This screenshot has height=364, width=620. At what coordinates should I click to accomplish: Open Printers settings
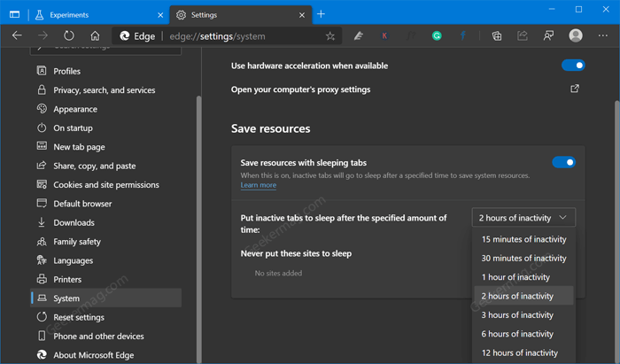coord(106,280)
